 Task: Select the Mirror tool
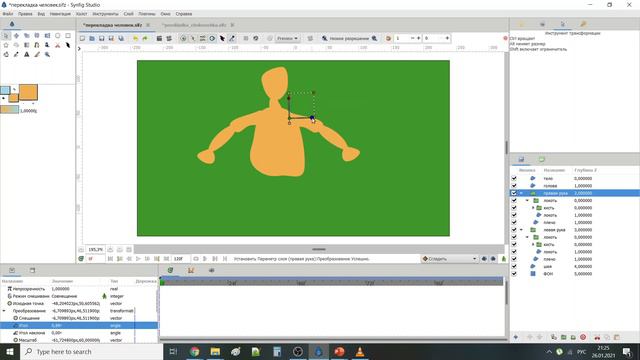pyautogui.click(x=47, y=36)
